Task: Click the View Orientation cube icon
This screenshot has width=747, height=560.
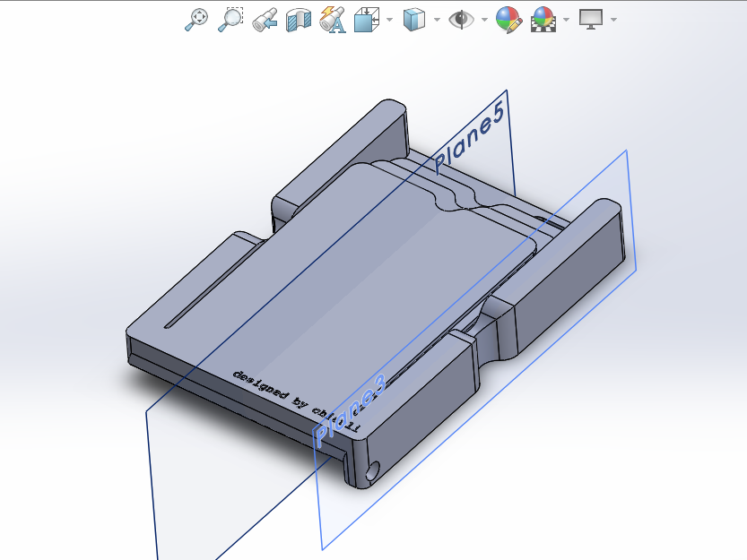Action: coord(366,19)
